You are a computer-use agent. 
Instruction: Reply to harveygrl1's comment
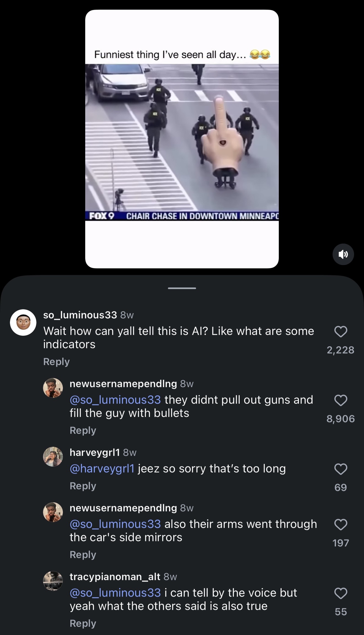83,486
